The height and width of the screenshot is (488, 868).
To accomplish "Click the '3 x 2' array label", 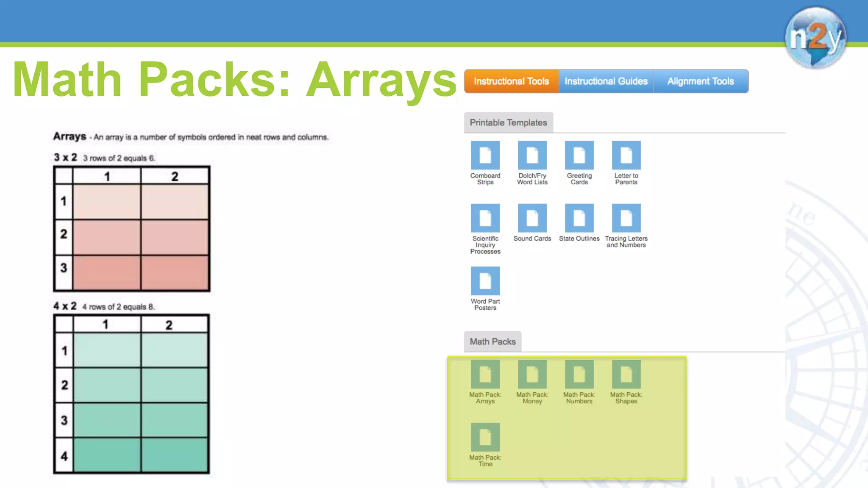I will (65, 158).
